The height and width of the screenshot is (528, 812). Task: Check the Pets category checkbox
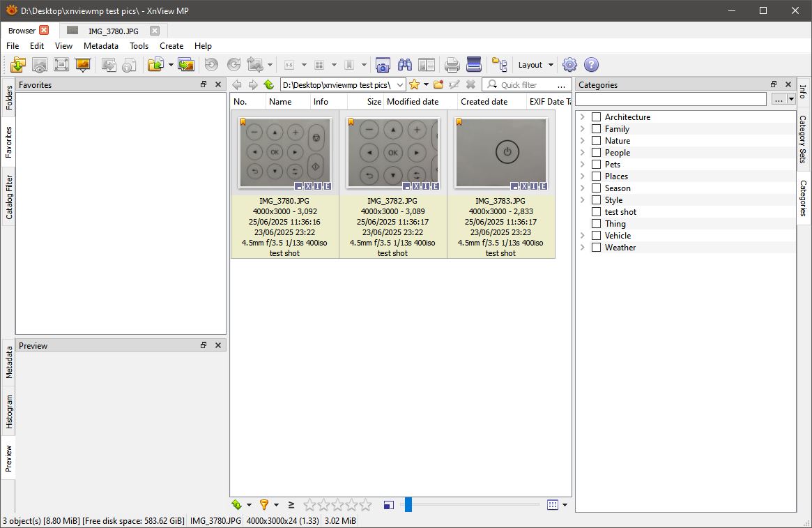tap(596, 165)
